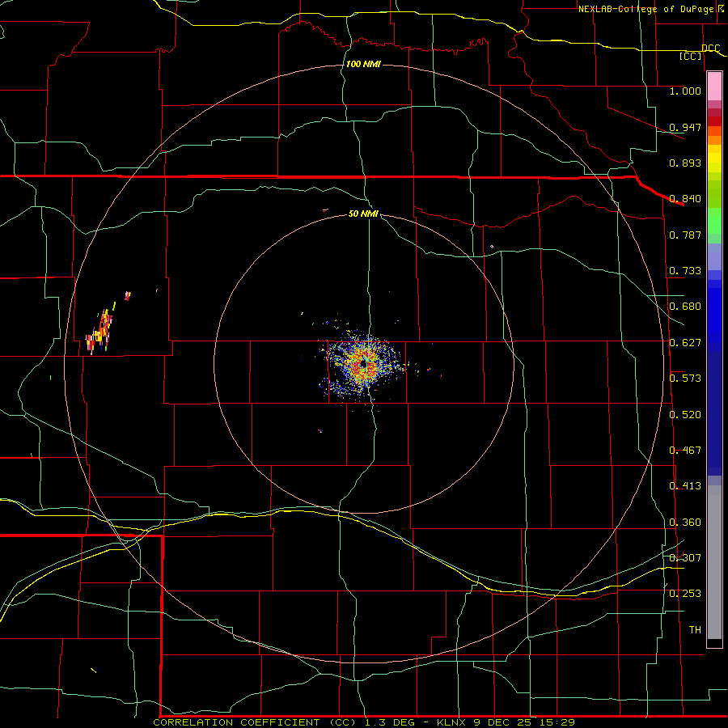Click the radar site center at KLNX

[x=363, y=365]
